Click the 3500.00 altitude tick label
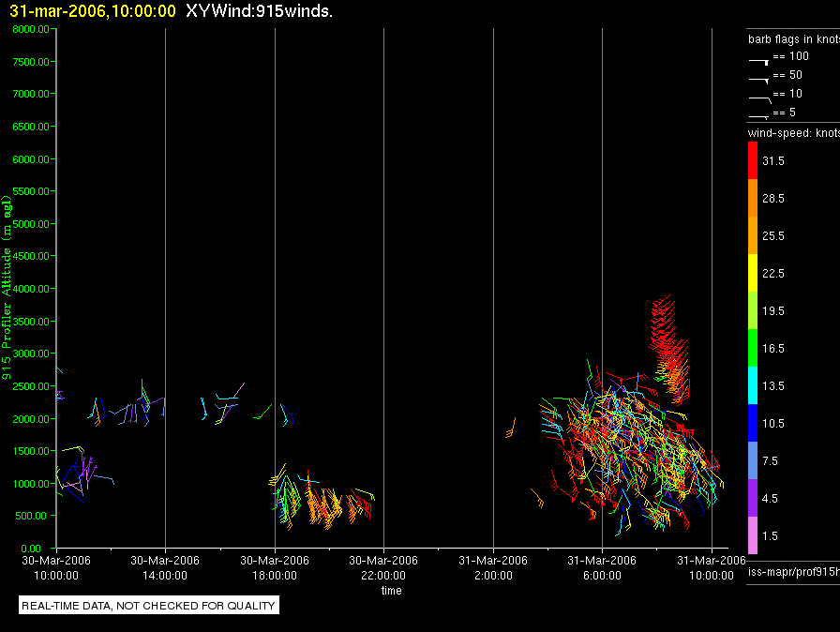This screenshot has width=840, height=632. click(x=31, y=322)
